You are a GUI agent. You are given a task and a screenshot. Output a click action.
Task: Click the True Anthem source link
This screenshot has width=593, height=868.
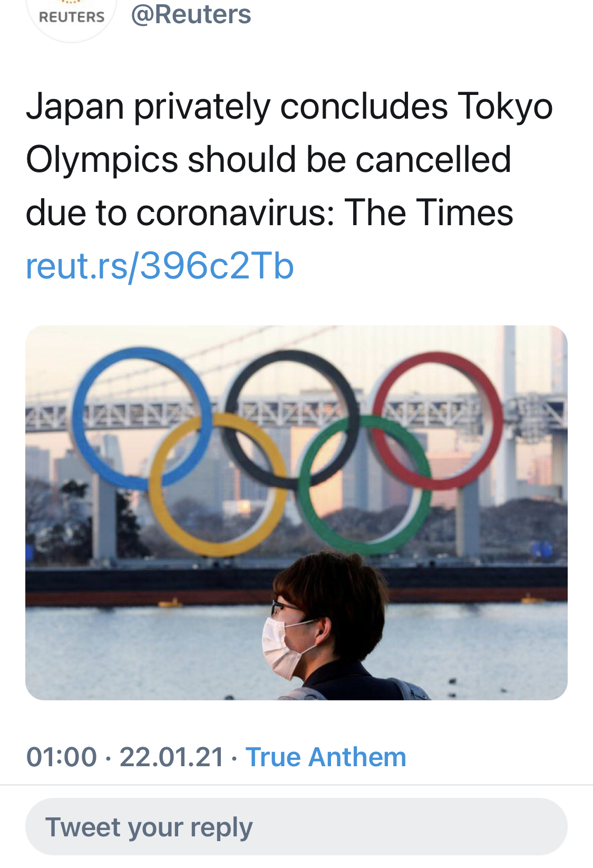coord(326,757)
